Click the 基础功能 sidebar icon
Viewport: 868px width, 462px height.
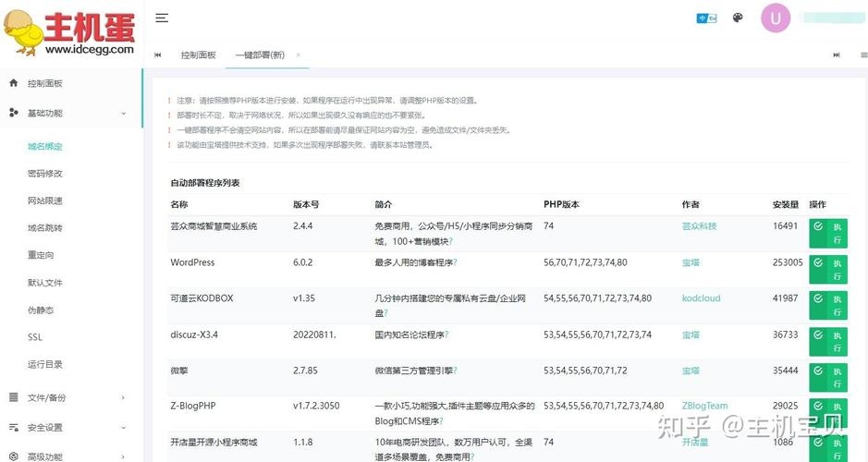tap(14, 113)
